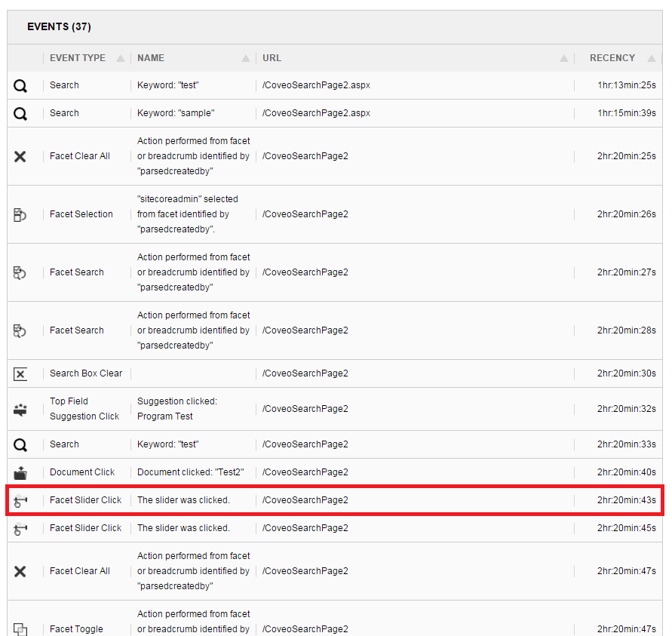The width and height of the screenshot is (672, 636).
Task: Select the Facet Clear All X icon
Action: point(18,155)
